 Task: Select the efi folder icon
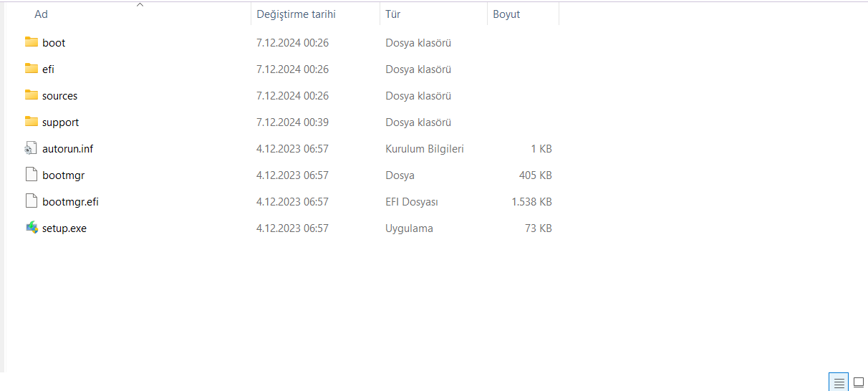click(x=31, y=69)
